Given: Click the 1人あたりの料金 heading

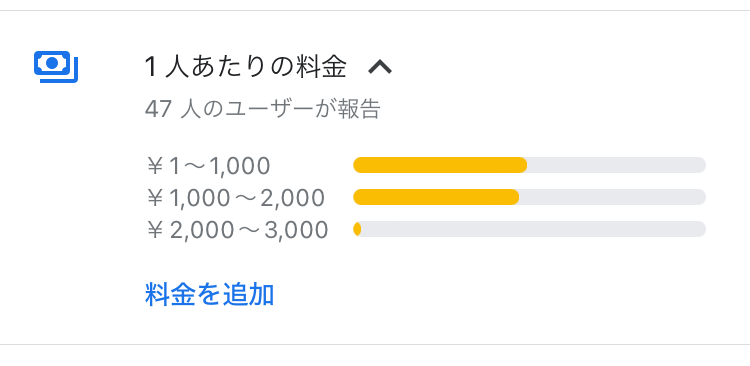Looking at the screenshot, I should coord(245,67).
